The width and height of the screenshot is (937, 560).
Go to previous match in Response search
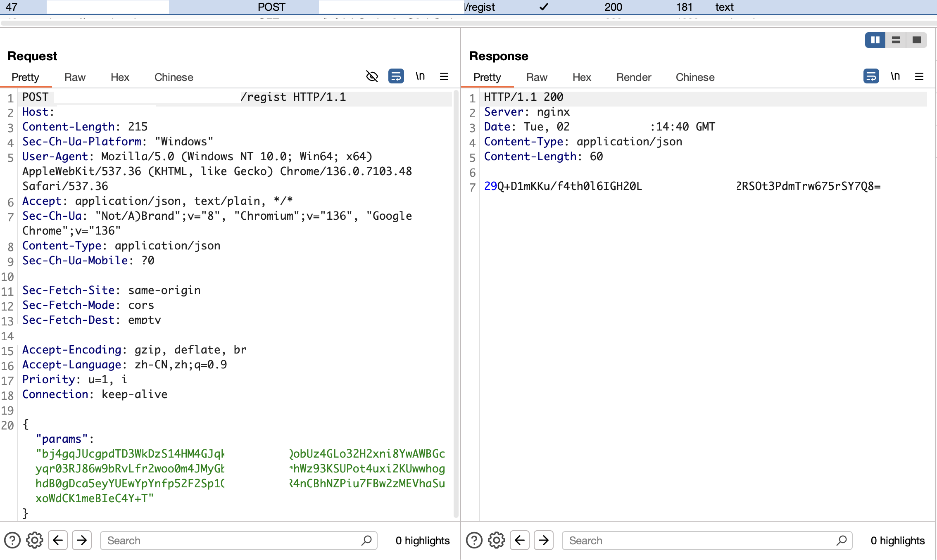(x=520, y=540)
